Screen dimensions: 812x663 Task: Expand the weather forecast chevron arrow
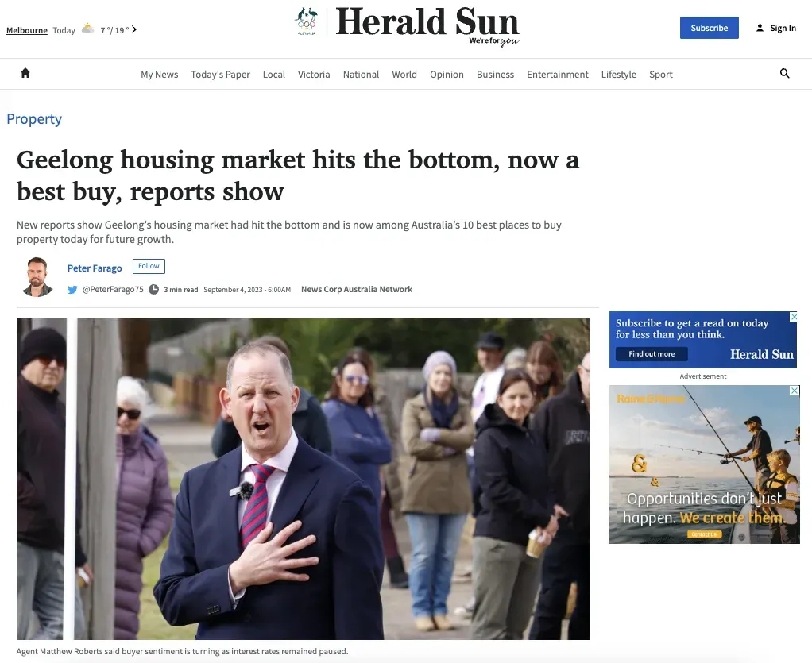point(134,29)
